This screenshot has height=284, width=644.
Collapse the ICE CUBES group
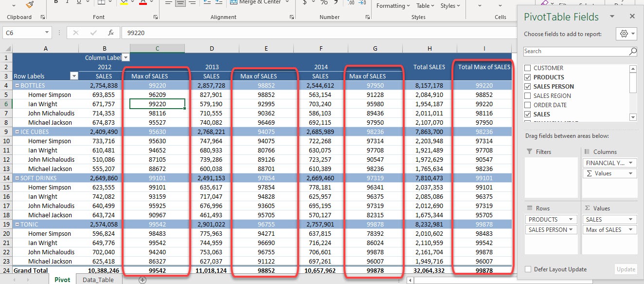point(17,132)
